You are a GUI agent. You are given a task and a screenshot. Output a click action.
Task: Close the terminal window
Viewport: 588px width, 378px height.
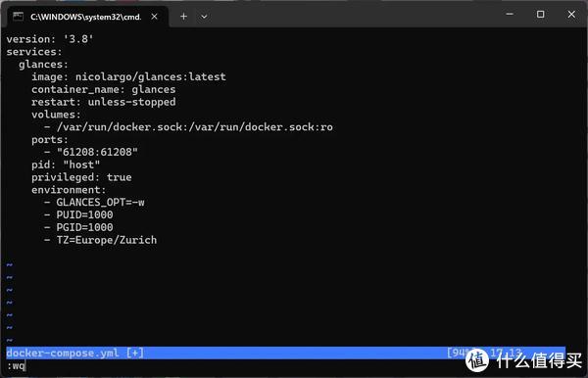pyautogui.click(x=571, y=15)
